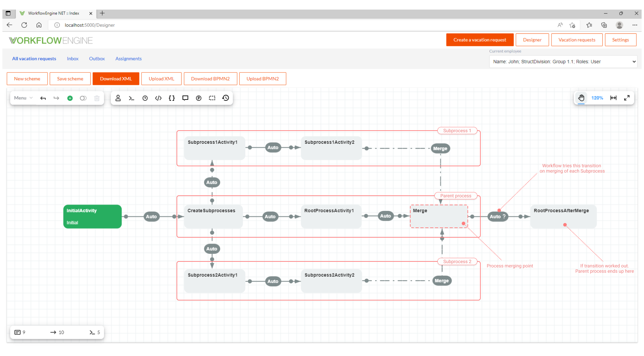Add a new activity with green plus
Screen dimensions: 644x356
(70, 98)
